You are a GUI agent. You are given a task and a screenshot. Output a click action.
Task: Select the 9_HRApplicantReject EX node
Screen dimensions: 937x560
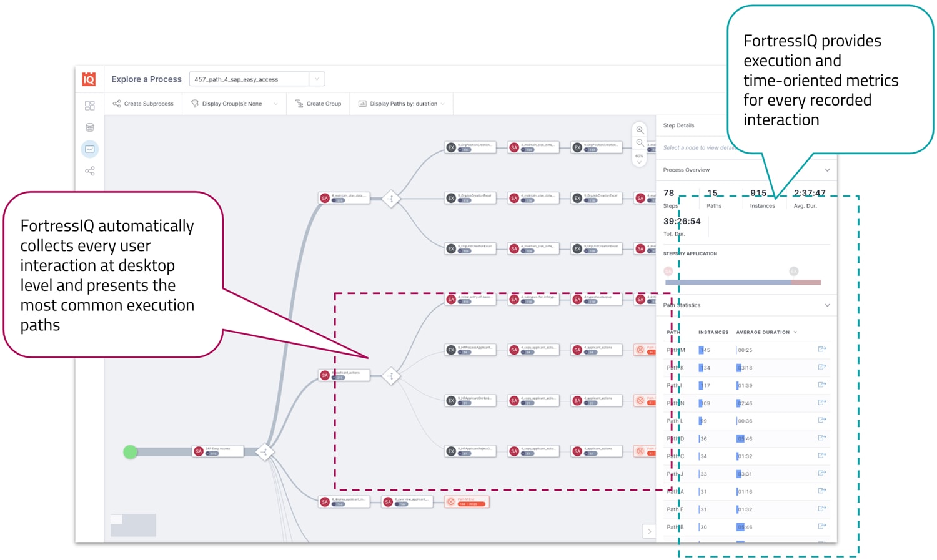[470, 451]
